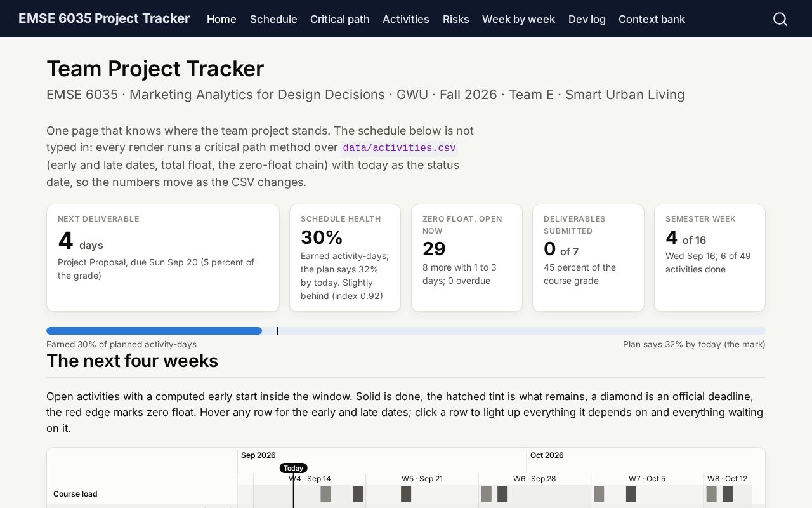Image resolution: width=812 pixels, height=508 pixels.
Task: Click the Earned 30% of planned activity-days caption
Action: [x=121, y=344]
